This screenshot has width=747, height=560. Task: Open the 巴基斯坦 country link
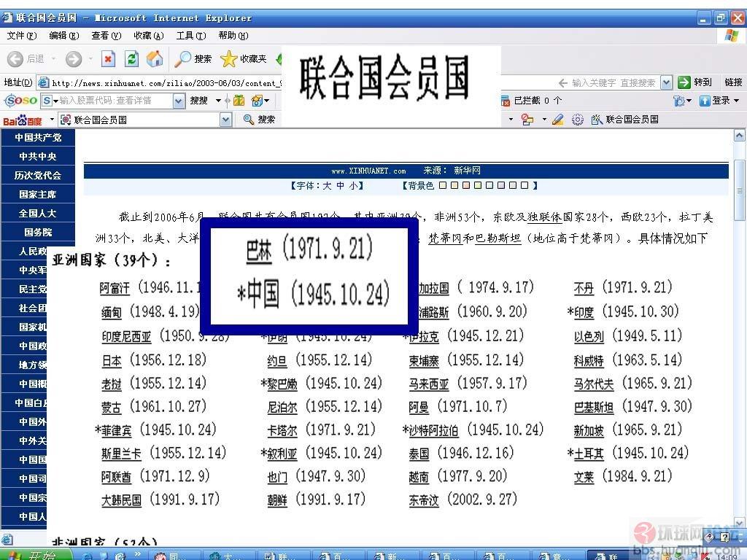click(594, 407)
